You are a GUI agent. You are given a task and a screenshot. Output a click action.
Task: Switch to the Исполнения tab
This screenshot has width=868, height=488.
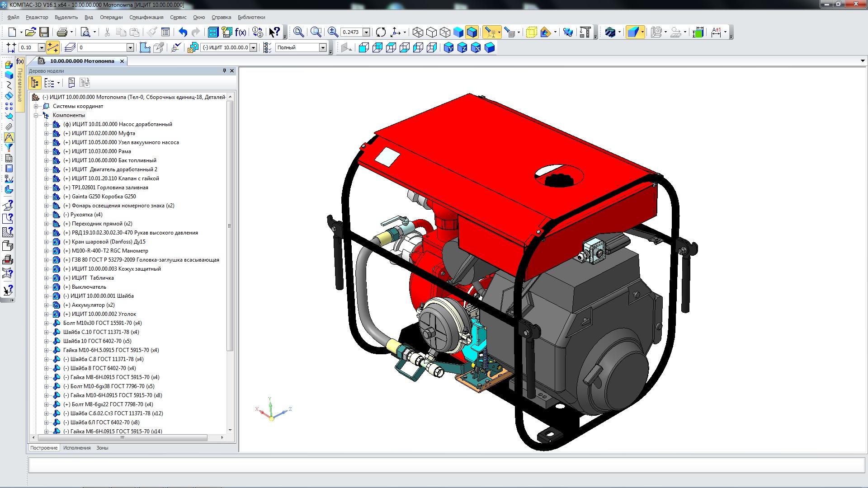click(x=77, y=448)
